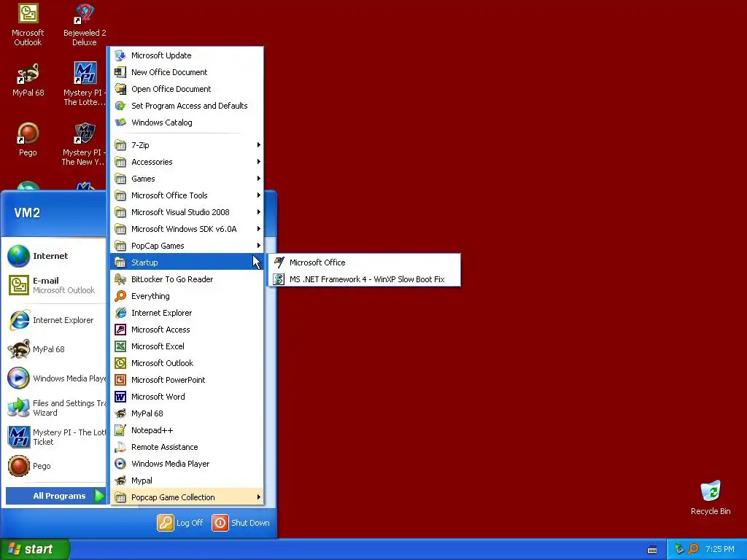
Task: Click the Open Office Document icon
Action: pos(120,88)
